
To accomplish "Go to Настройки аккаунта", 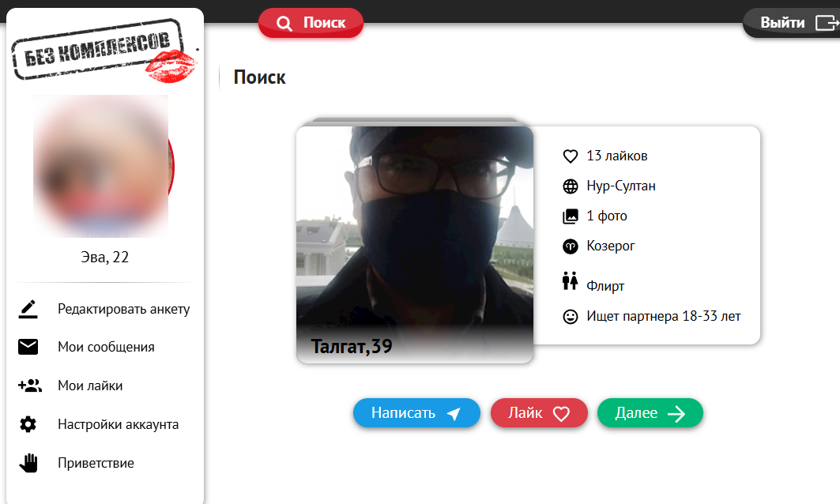I will point(118,424).
